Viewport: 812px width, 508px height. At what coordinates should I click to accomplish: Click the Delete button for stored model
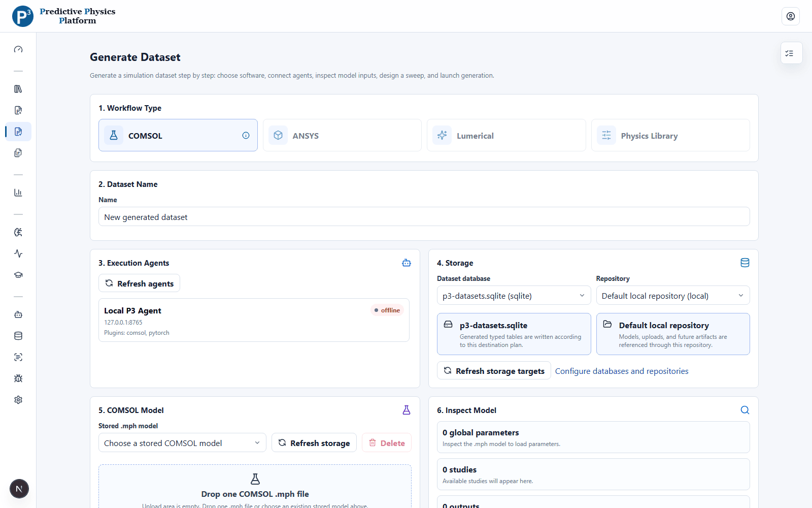coord(387,443)
